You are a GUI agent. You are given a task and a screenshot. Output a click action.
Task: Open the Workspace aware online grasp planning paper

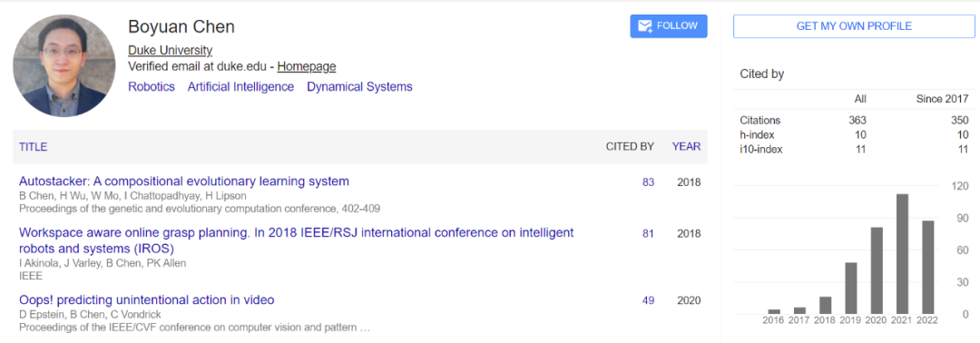[x=296, y=240]
